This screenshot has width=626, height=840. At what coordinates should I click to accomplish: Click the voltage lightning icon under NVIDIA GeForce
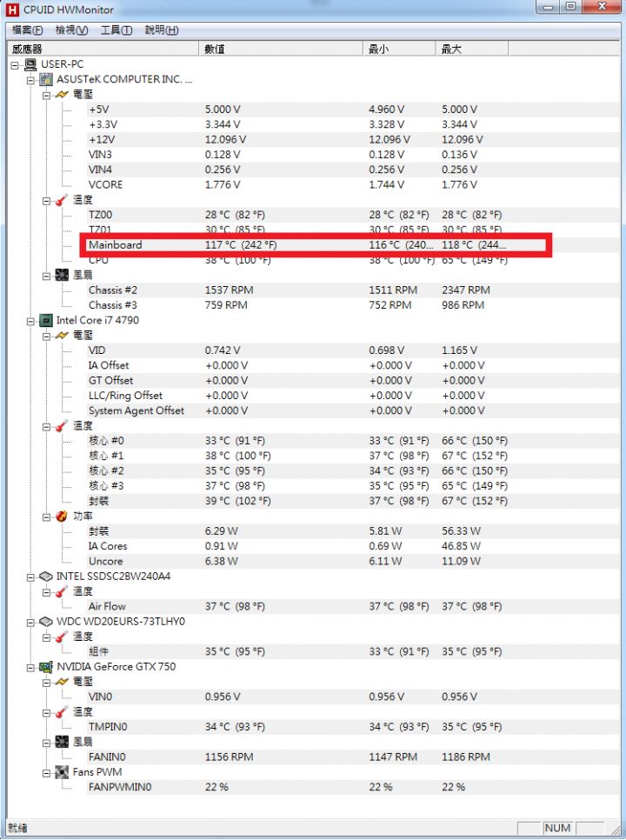(x=62, y=682)
